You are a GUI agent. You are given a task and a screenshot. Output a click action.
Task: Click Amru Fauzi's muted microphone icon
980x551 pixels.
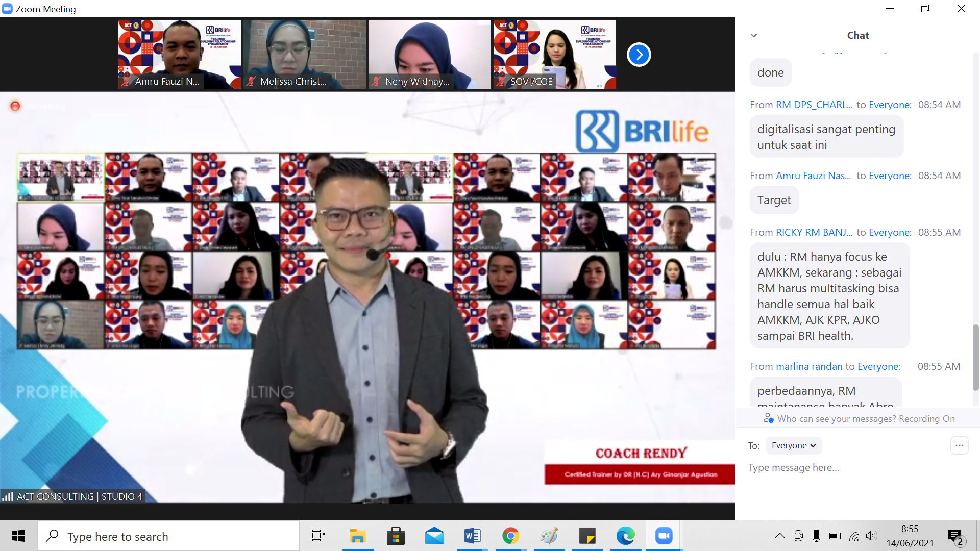pos(126,81)
